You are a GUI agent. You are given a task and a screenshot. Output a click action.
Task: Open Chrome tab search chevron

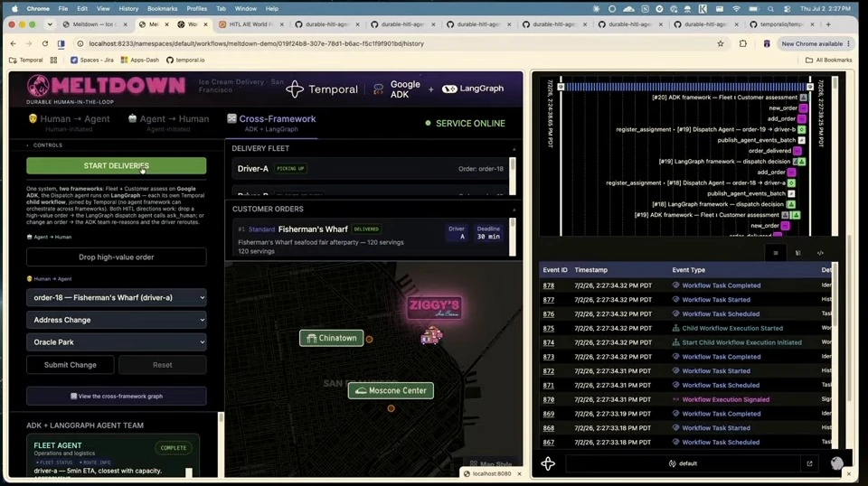50,24
